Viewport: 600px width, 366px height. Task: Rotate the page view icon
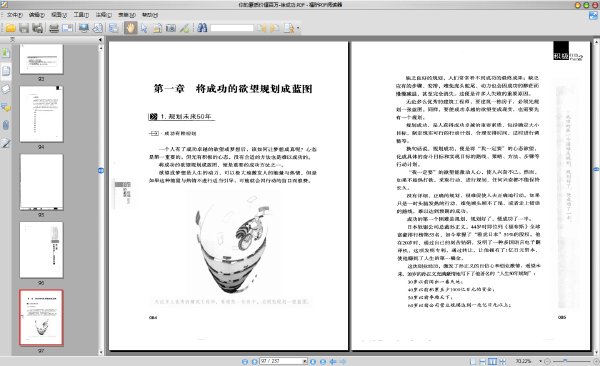click(98, 28)
